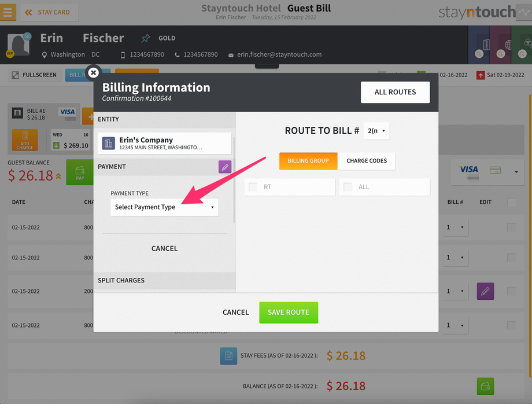Click the All Routes button
This screenshot has width=532, height=404.
click(396, 92)
